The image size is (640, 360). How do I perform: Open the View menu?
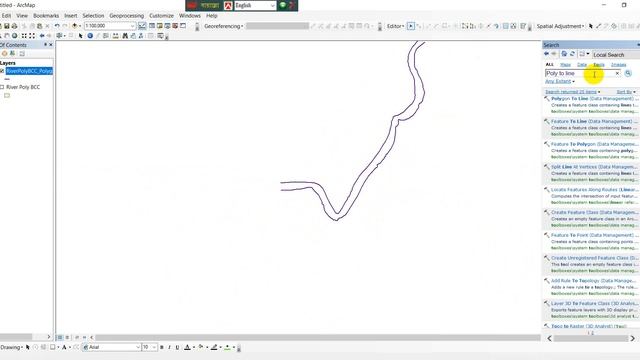click(x=22, y=16)
